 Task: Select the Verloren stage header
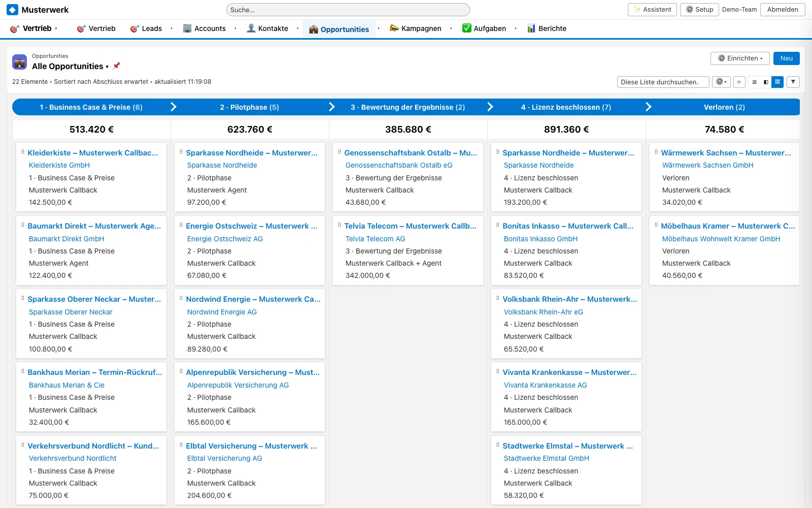pyautogui.click(x=724, y=107)
